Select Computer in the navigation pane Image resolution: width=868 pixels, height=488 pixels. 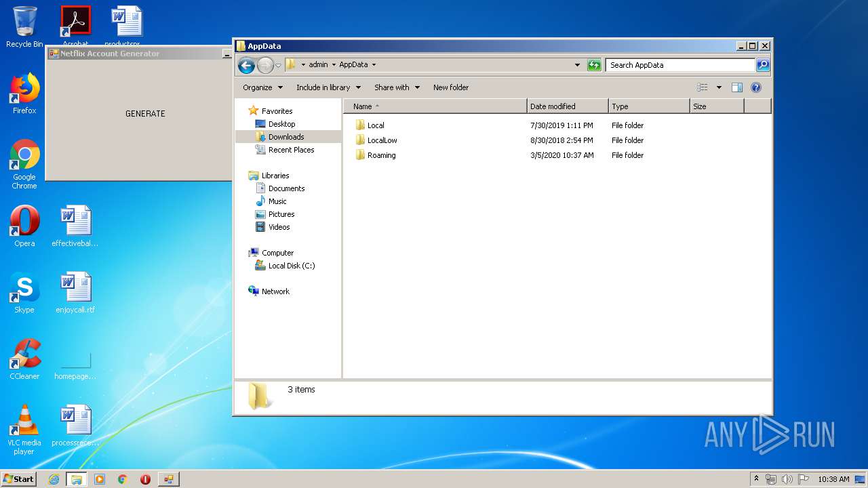point(271,253)
